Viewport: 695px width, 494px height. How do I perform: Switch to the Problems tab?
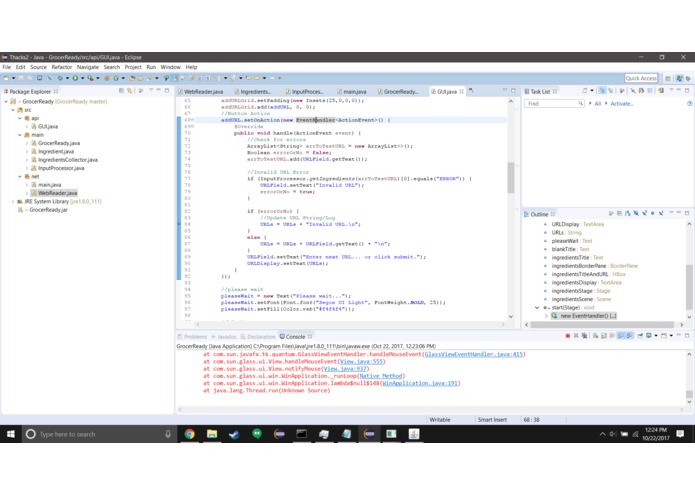(x=192, y=337)
